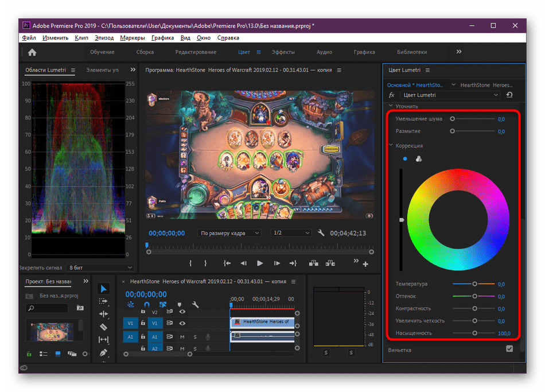Show hidden workspaces with the overflow chevron
This screenshot has width=545, height=392.
(x=458, y=52)
